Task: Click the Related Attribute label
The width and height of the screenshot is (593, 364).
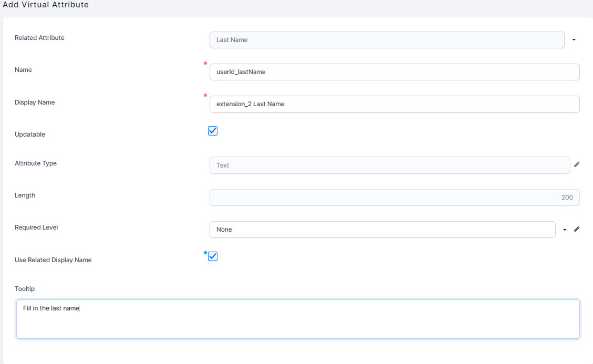Action: click(39, 38)
